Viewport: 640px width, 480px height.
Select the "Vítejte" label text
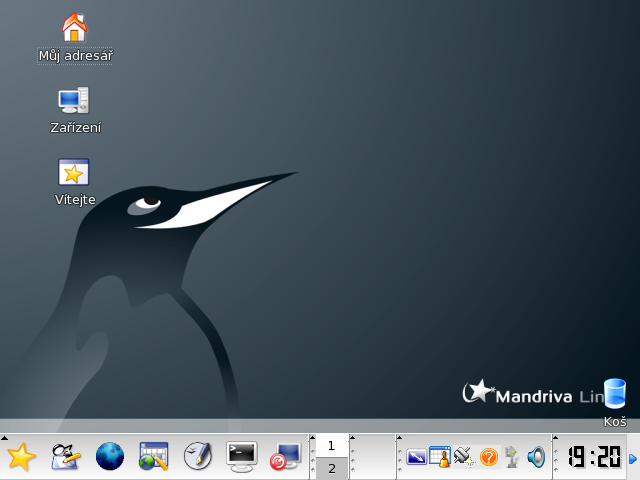point(75,199)
